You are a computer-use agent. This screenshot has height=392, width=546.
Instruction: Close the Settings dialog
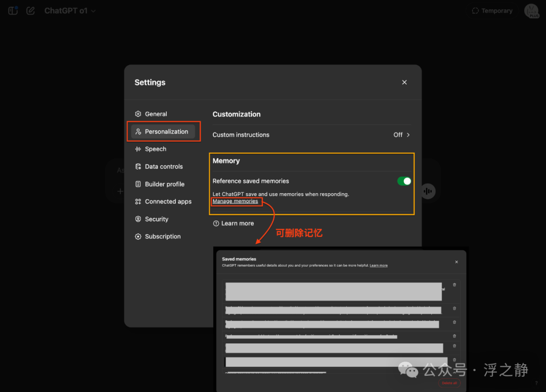pos(404,82)
